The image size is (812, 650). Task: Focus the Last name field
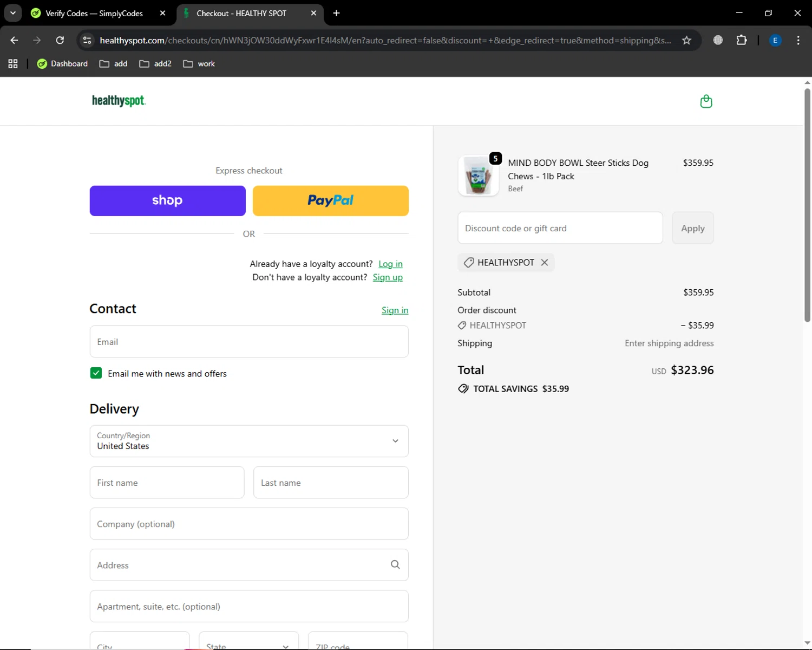pos(331,483)
